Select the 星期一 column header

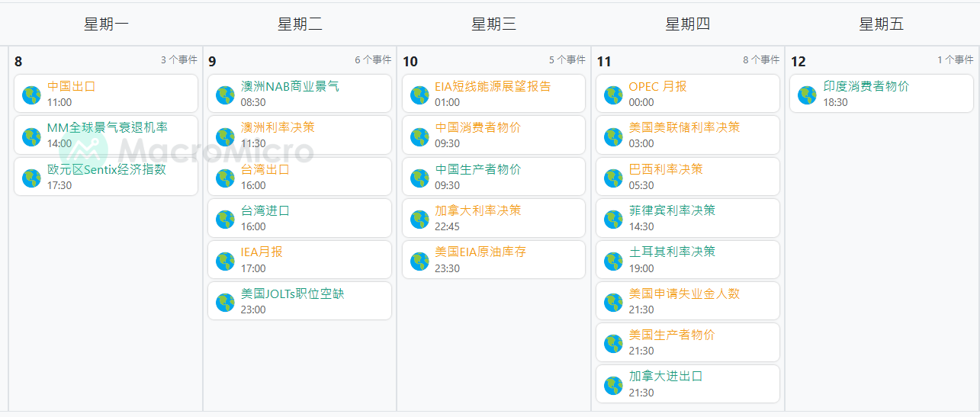(x=106, y=24)
